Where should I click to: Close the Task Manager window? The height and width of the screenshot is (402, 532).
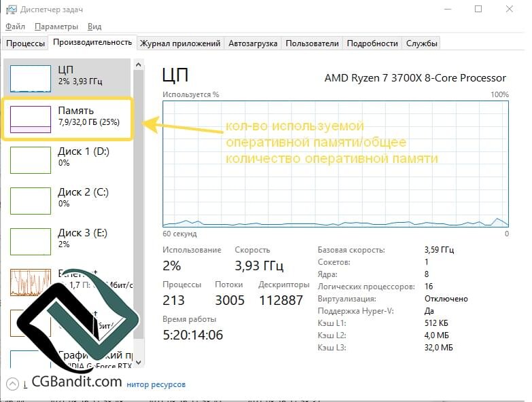510,9
